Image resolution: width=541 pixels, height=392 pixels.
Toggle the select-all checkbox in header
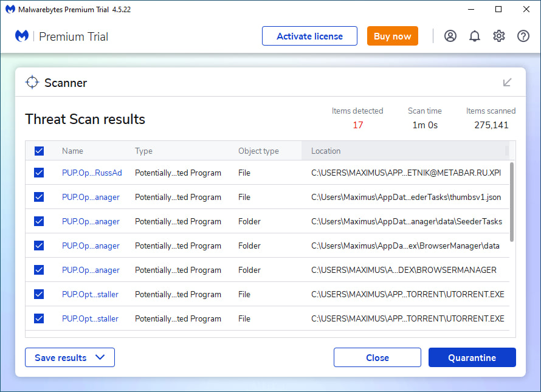pyautogui.click(x=39, y=151)
